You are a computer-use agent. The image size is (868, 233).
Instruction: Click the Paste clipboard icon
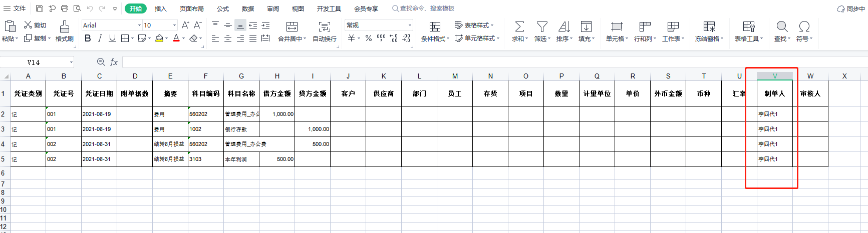tap(10, 26)
